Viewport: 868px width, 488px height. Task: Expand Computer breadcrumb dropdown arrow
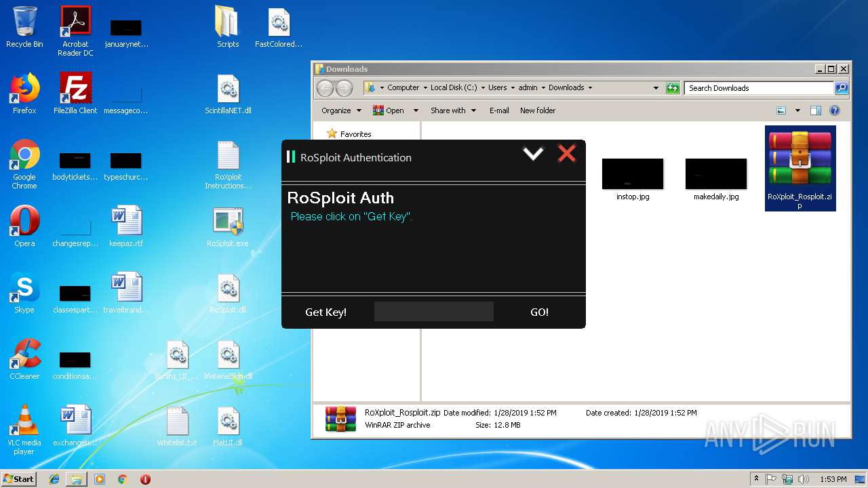click(425, 87)
